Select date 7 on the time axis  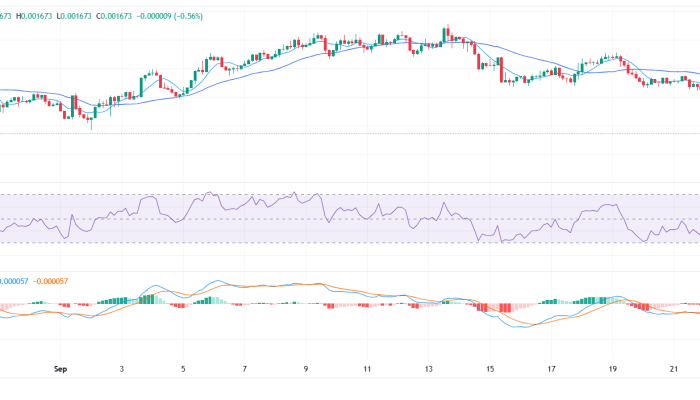[245, 369]
